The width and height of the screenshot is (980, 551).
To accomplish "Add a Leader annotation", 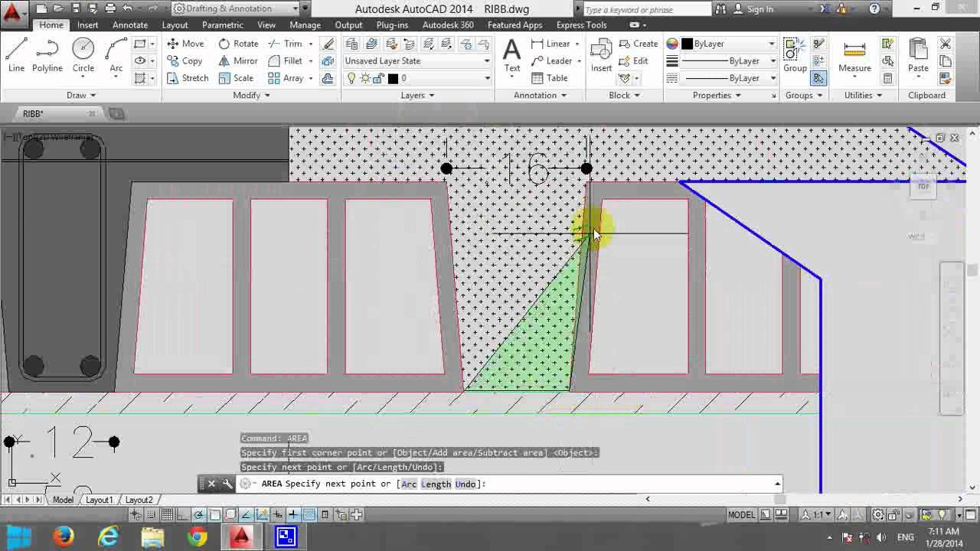I will tap(551, 61).
